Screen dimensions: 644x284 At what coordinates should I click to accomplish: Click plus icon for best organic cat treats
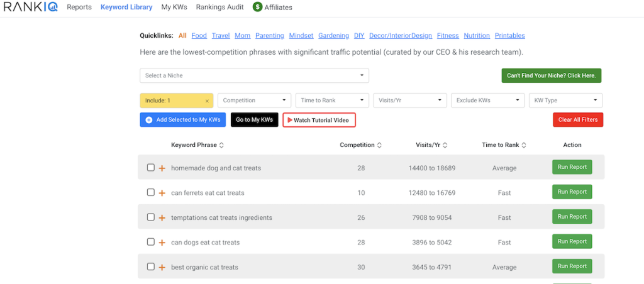point(162,268)
